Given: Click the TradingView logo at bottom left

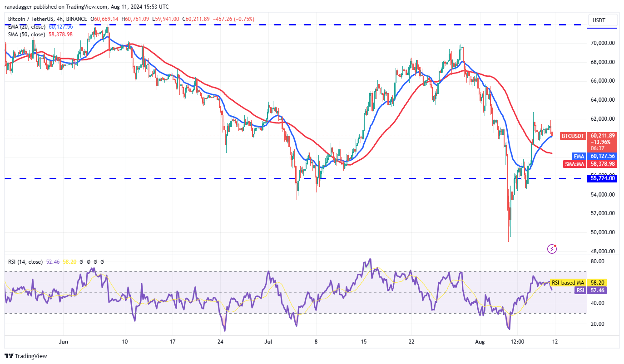Looking at the screenshot, I should tap(26, 356).
